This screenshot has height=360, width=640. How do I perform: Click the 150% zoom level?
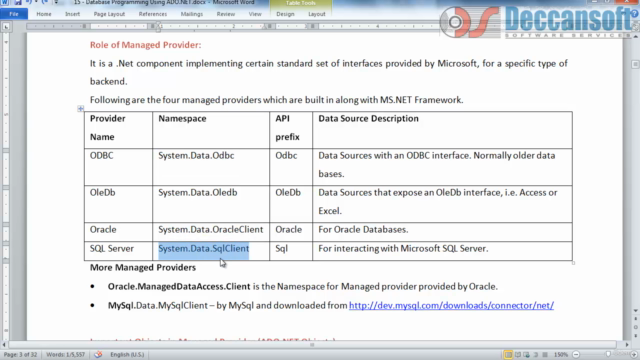point(561,354)
